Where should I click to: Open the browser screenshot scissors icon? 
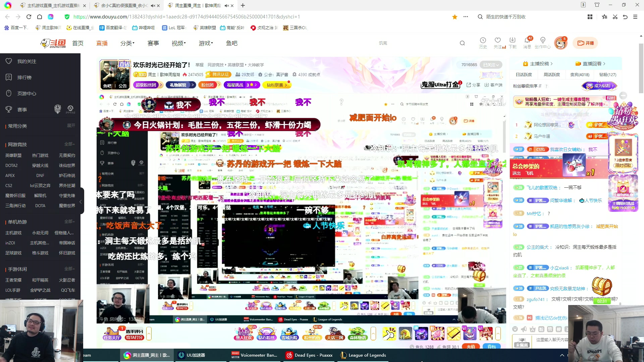[x=615, y=17]
